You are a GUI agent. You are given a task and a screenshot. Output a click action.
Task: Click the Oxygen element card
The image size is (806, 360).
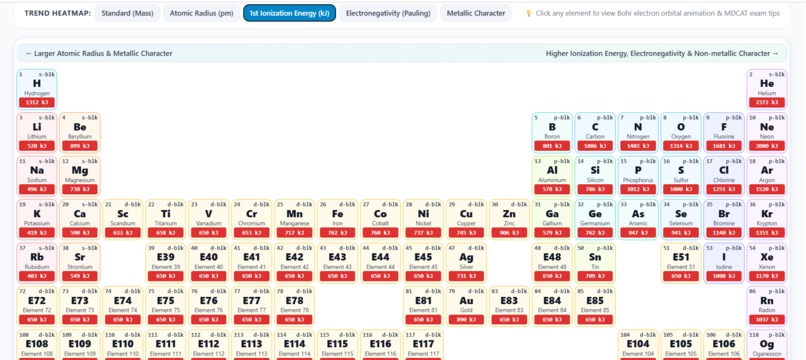point(681,133)
